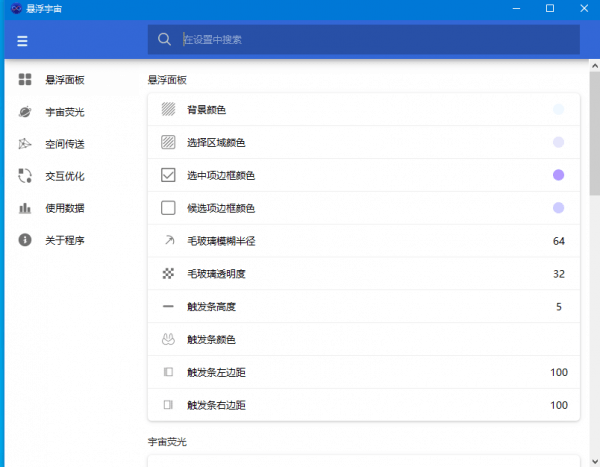Click the hamburger menu icon
600x467 pixels.
pos(22,41)
